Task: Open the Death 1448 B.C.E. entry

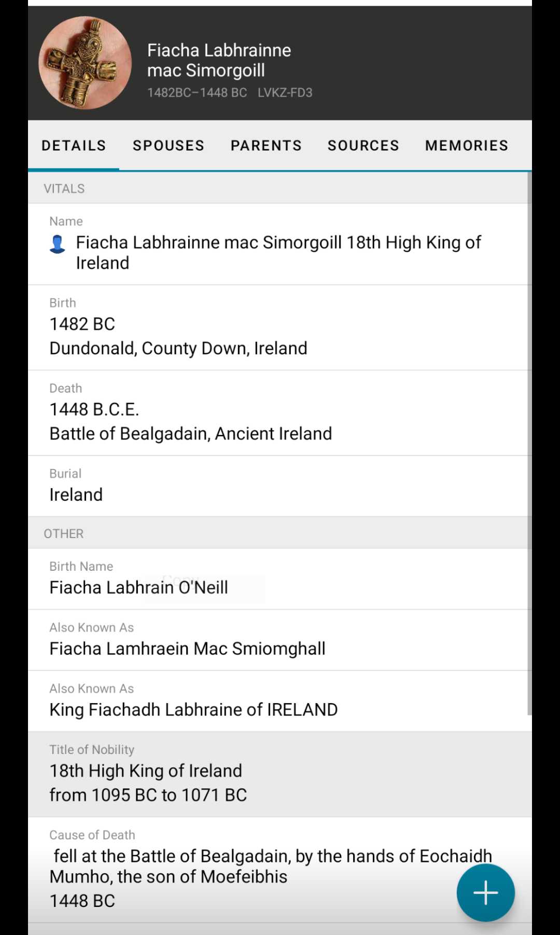Action: 280,413
